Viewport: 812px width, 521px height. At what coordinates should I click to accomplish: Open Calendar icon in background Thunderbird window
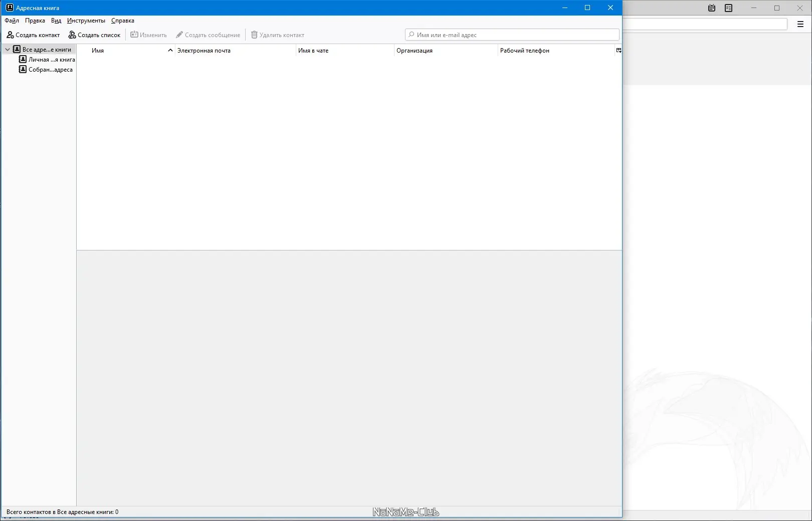(x=712, y=8)
